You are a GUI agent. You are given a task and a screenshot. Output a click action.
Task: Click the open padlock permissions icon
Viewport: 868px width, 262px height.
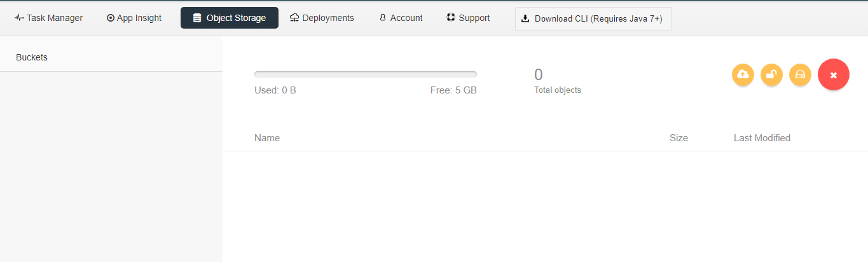tap(771, 75)
